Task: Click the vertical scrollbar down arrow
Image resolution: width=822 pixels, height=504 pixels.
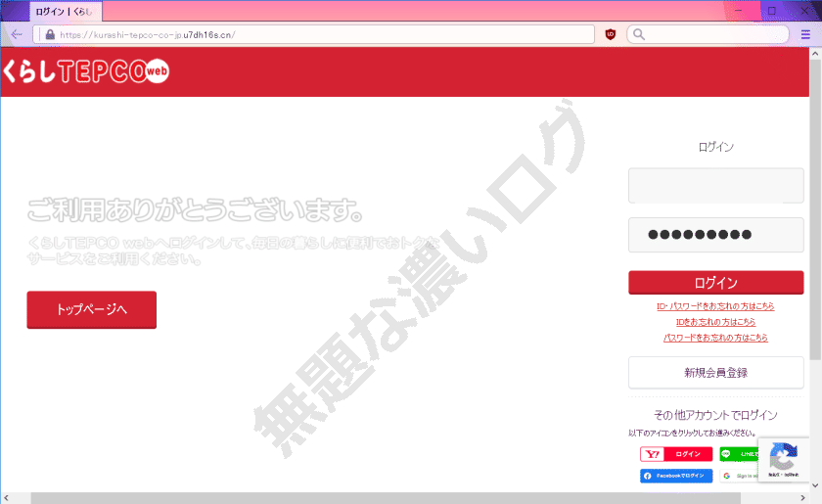Action: coord(815,485)
